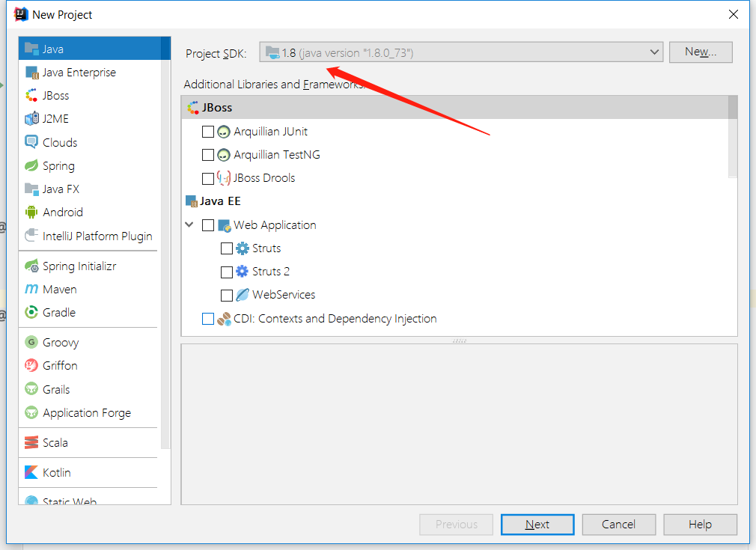Click the Arquillian JUnit alien icon

[224, 132]
